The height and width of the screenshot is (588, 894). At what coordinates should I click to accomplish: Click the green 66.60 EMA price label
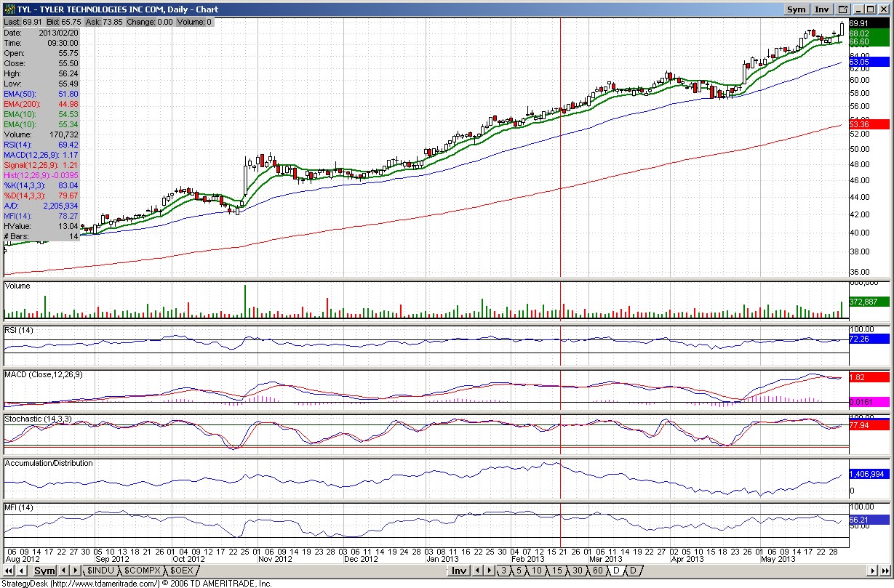click(x=869, y=42)
